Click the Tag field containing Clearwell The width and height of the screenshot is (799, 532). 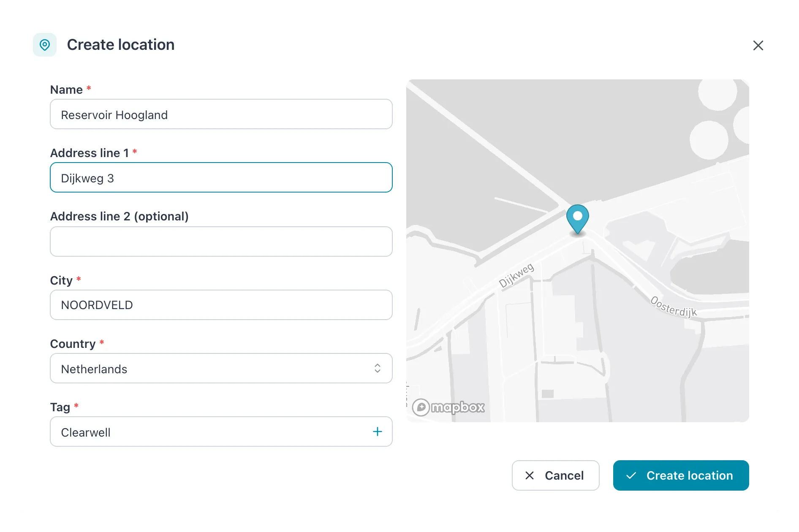[221, 432]
